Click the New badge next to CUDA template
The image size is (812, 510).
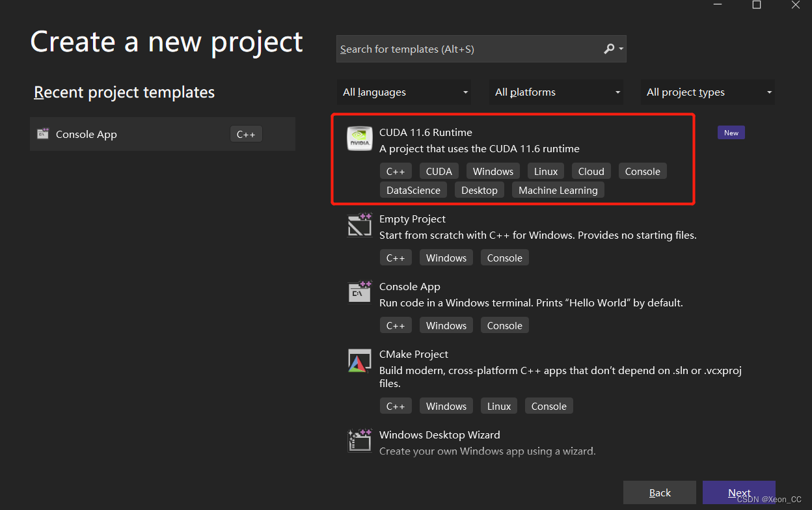click(x=731, y=133)
